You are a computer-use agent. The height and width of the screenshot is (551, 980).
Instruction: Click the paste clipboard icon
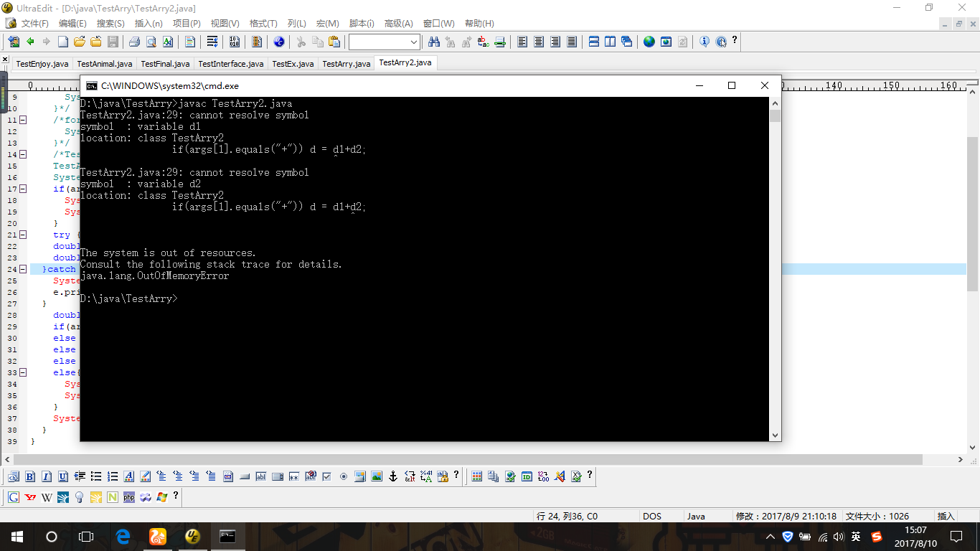[x=334, y=42]
